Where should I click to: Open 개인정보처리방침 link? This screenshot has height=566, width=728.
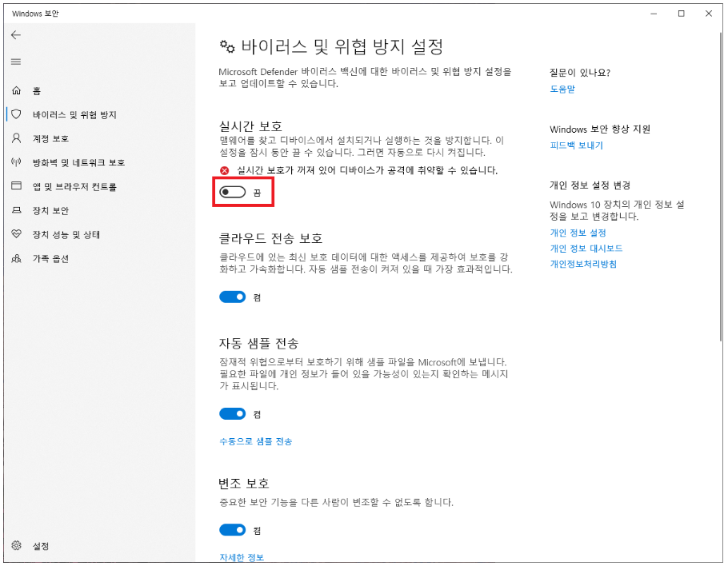tap(583, 264)
